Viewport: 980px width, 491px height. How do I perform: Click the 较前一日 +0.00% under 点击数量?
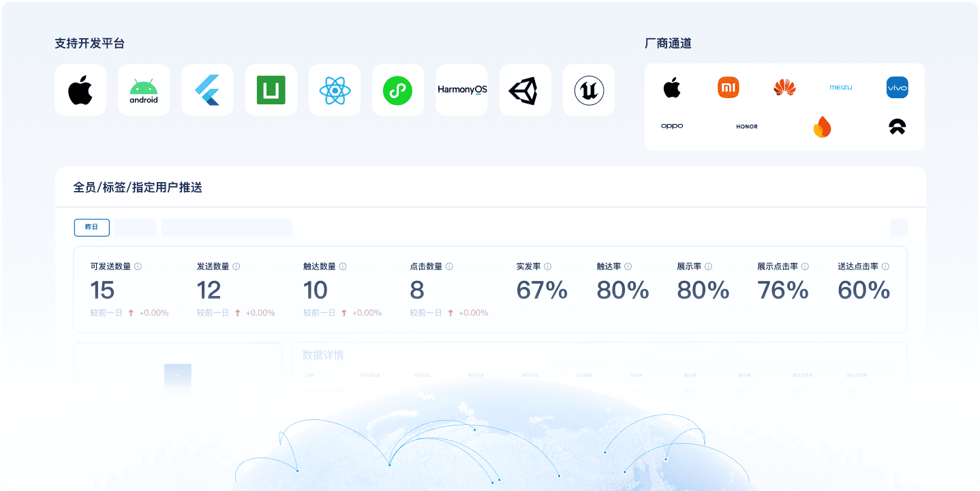click(449, 313)
